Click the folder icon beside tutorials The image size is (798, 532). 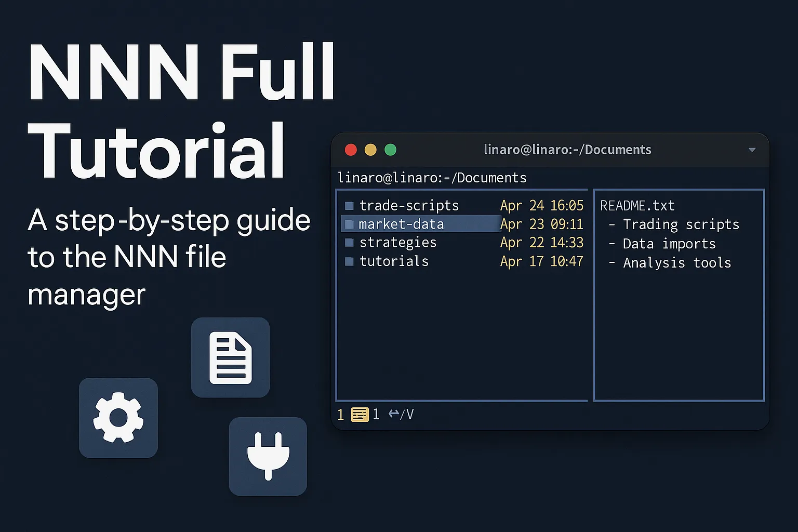click(x=349, y=261)
